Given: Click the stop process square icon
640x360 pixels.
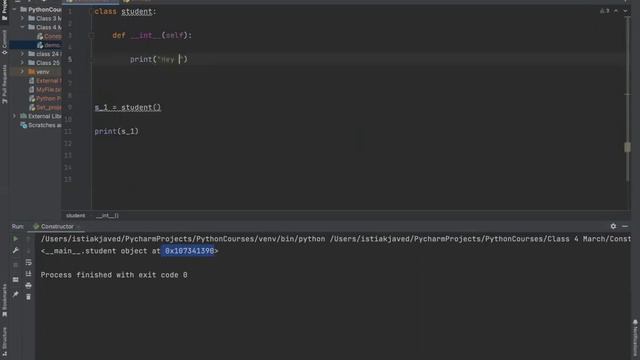Looking at the screenshot, I should tap(16, 265).
